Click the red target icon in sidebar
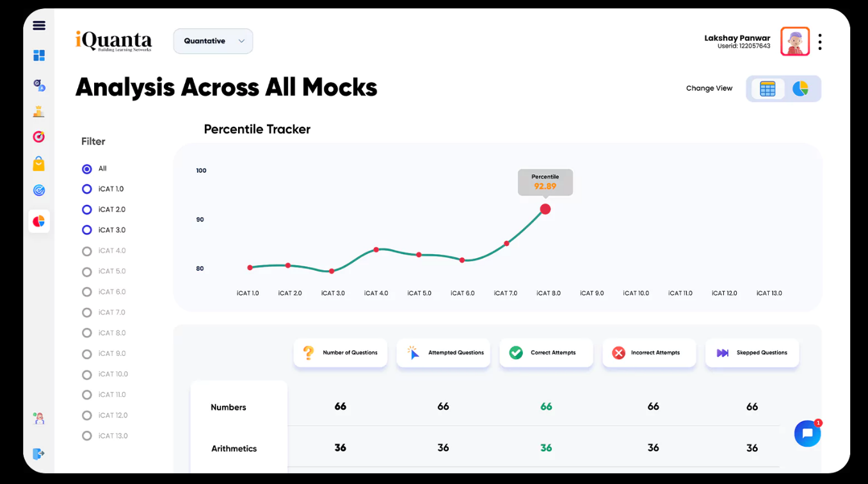Image resolution: width=868 pixels, height=484 pixels. click(x=39, y=137)
